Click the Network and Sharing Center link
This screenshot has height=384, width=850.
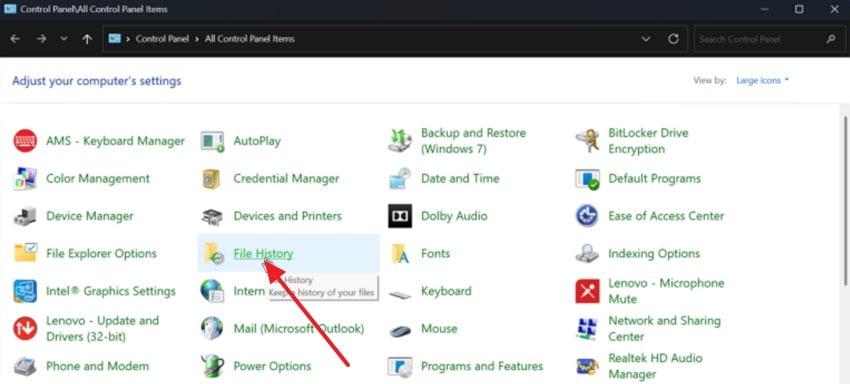point(665,329)
